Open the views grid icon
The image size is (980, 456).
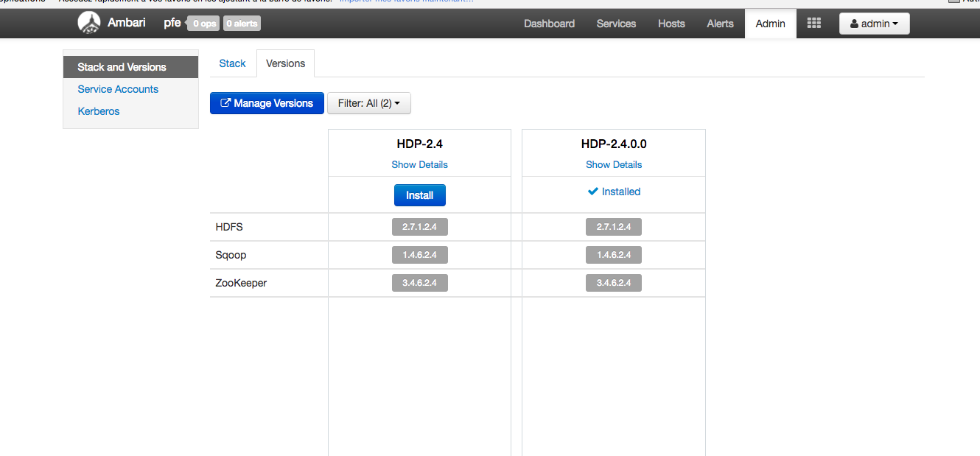(814, 24)
